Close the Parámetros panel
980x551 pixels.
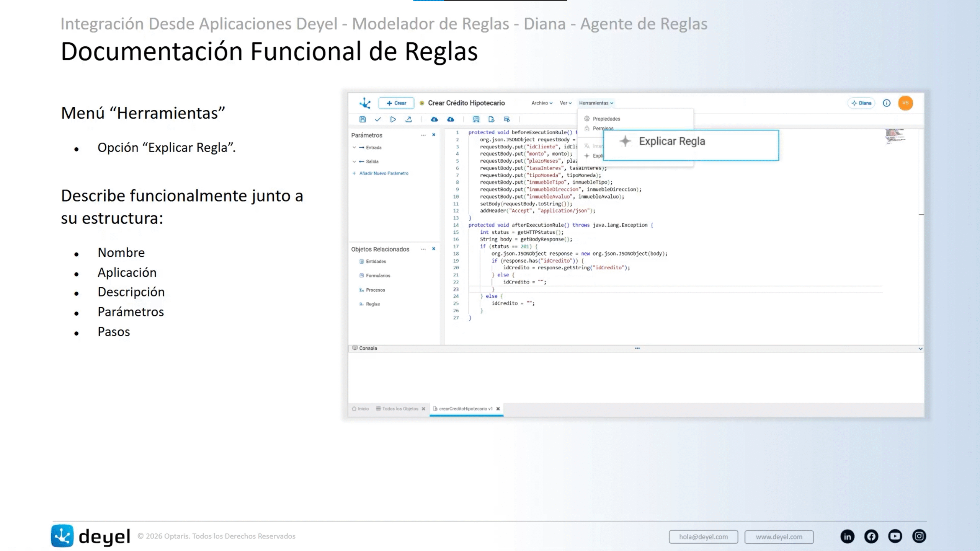434,135
